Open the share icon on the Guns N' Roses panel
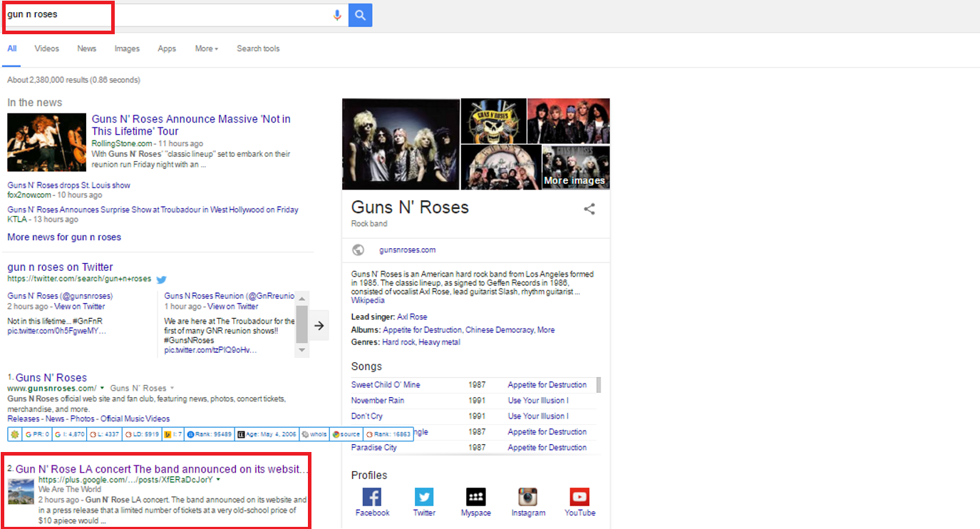Viewport: 980px width, 529px height. (x=589, y=209)
